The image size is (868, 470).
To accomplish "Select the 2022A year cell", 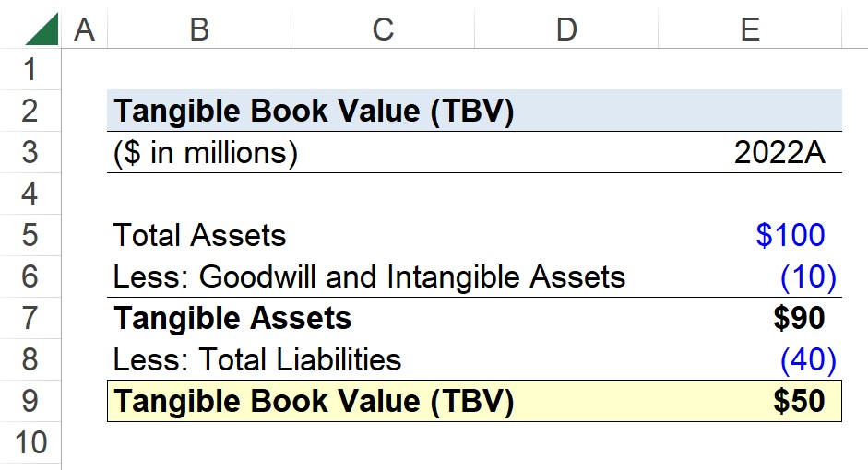I will (x=779, y=153).
